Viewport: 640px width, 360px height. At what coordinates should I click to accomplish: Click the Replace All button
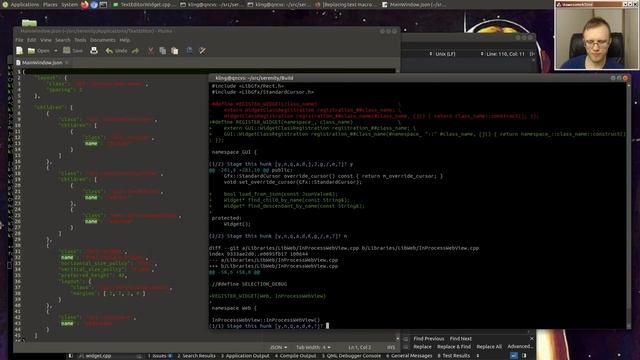pyautogui.click(x=489, y=347)
